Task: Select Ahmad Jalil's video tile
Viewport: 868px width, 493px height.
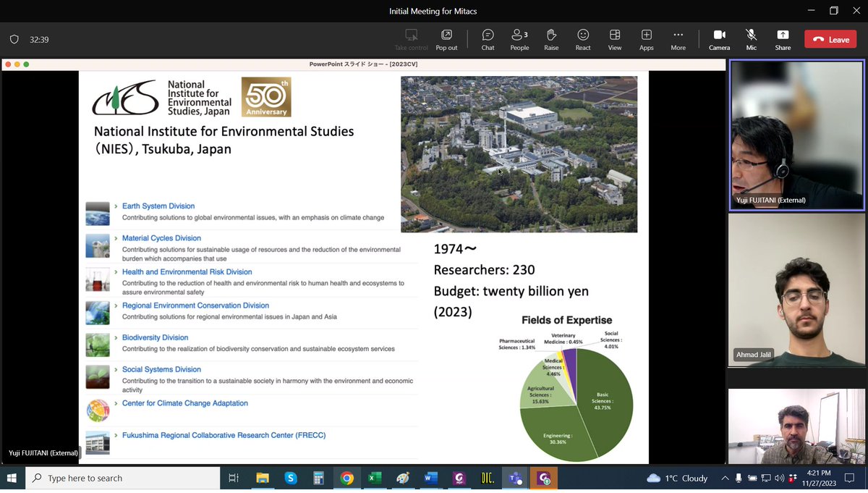Action: click(x=797, y=290)
